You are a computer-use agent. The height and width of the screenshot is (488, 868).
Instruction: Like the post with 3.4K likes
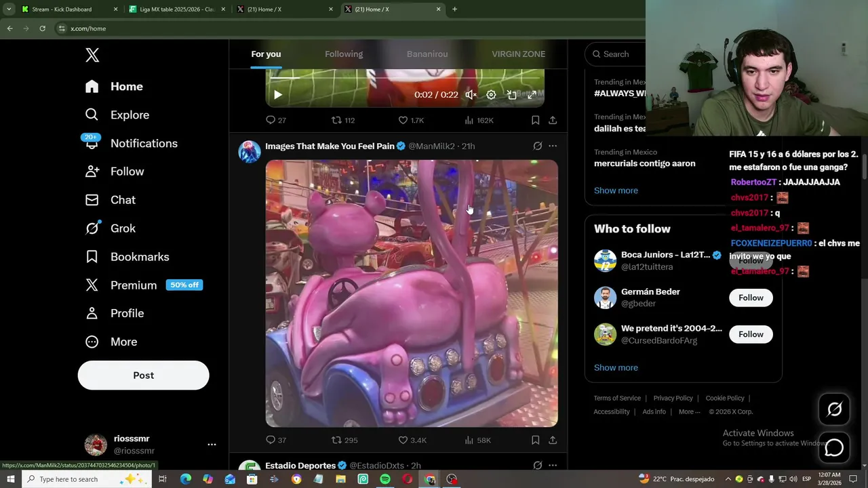click(412, 440)
